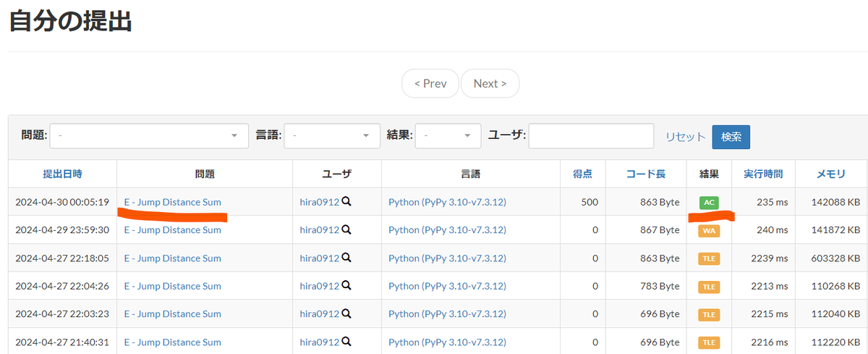The height and width of the screenshot is (354, 868).
Task: Open the 結果 filter dropdown
Action: [x=448, y=135]
